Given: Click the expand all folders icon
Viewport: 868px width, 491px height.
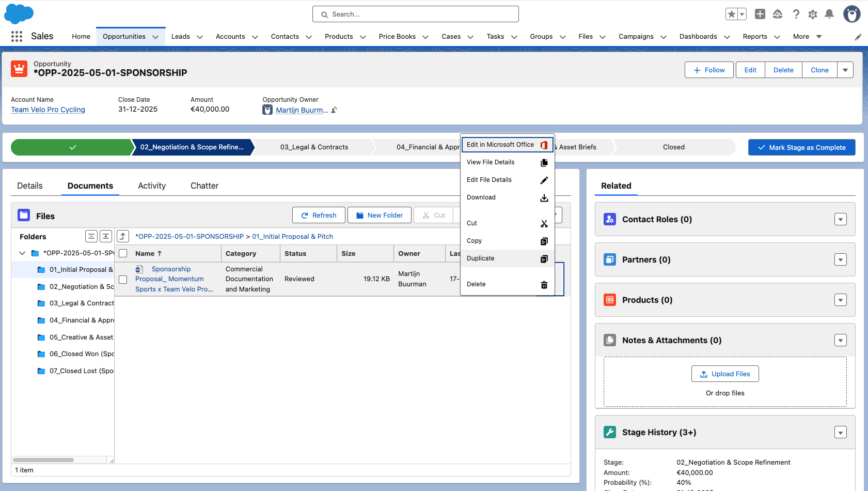Looking at the screenshot, I should click(x=106, y=236).
